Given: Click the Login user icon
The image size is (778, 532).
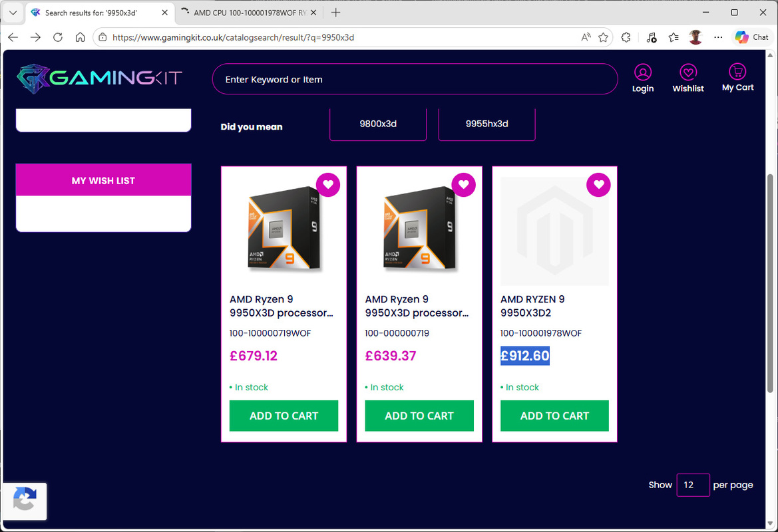Looking at the screenshot, I should point(642,72).
